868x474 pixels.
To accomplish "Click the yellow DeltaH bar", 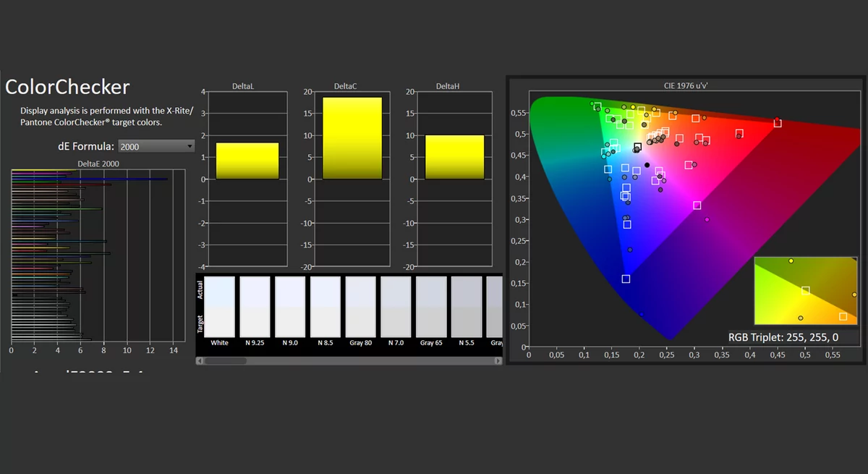I will [x=454, y=157].
